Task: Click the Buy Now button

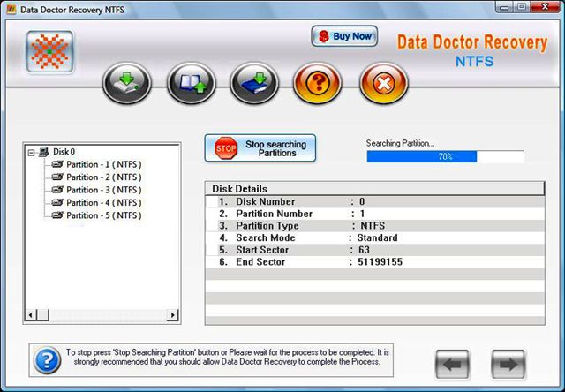Action: pos(344,36)
